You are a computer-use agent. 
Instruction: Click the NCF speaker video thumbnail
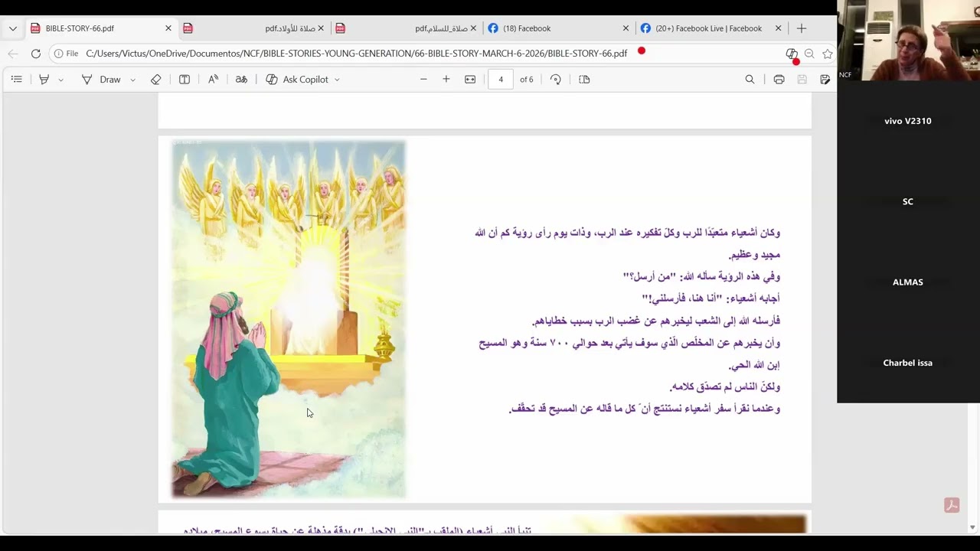point(908,41)
